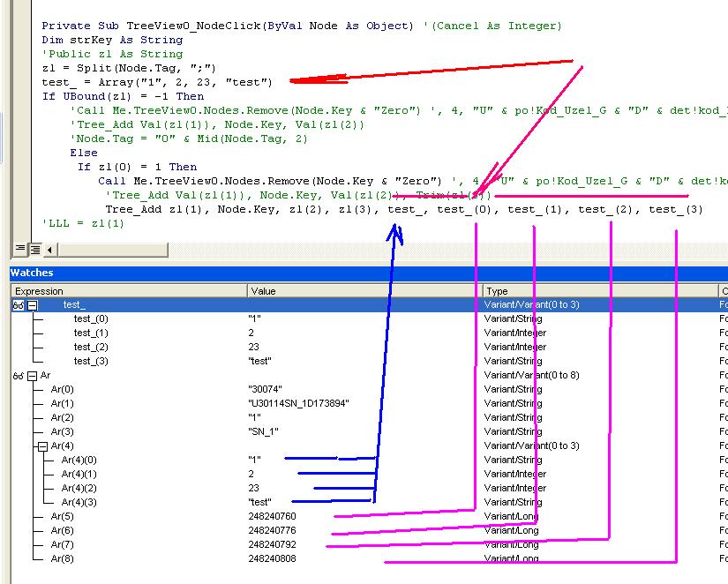Screen dimensions: 728x584
Task: Select the Ar(4)(0) watch row
Action: pyautogui.click(x=369, y=460)
